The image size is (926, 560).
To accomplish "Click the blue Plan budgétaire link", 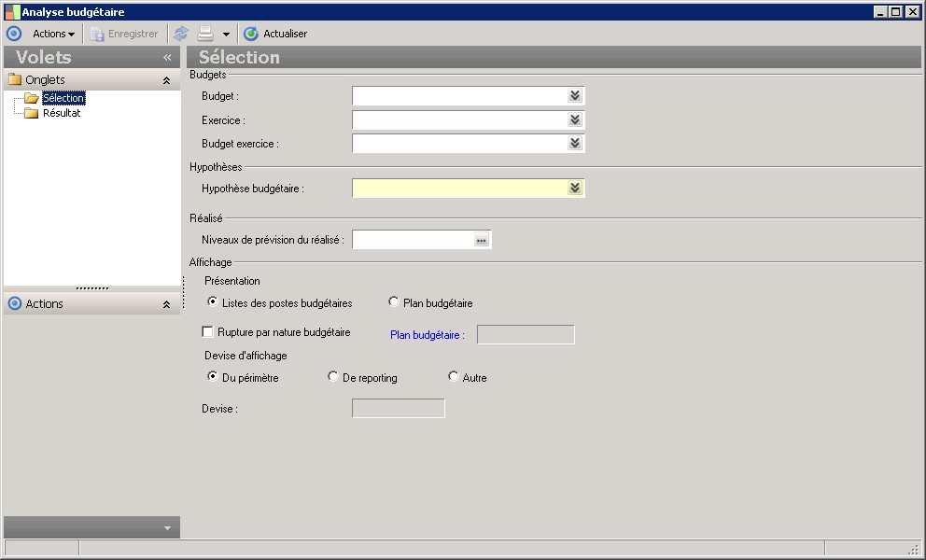I will 427,335.
